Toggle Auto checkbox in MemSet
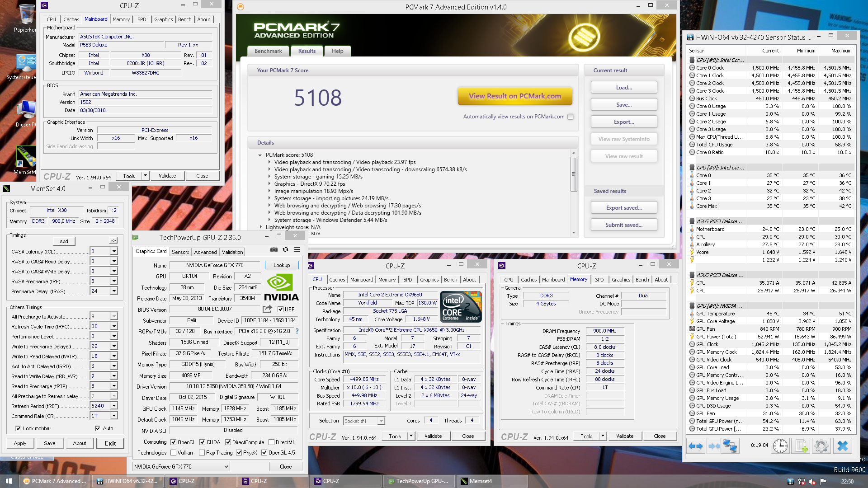The height and width of the screenshot is (488, 868). [x=98, y=428]
